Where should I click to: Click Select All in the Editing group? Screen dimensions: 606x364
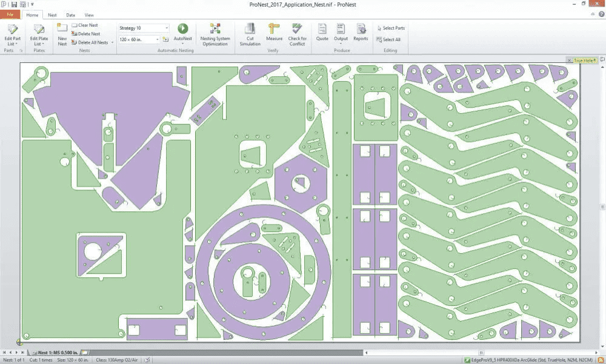pos(388,39)
